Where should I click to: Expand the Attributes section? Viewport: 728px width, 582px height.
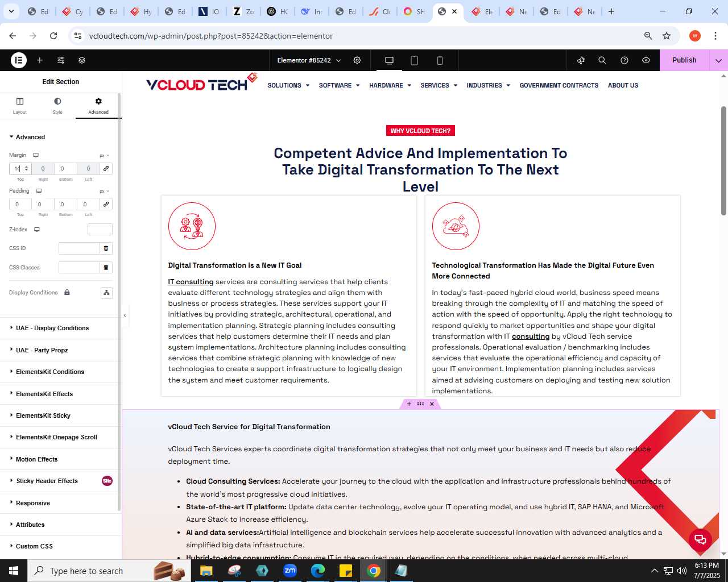(60, 525)
